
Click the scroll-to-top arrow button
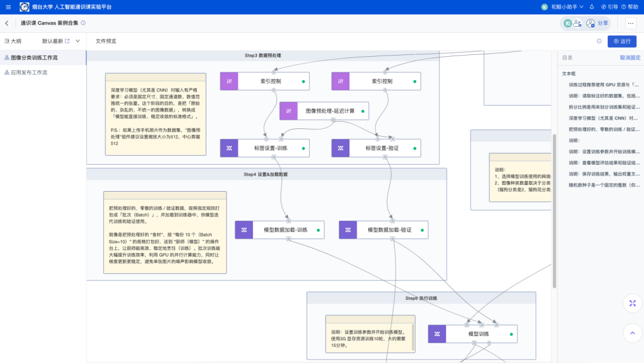pyautogui.click(x=632, y=333)
